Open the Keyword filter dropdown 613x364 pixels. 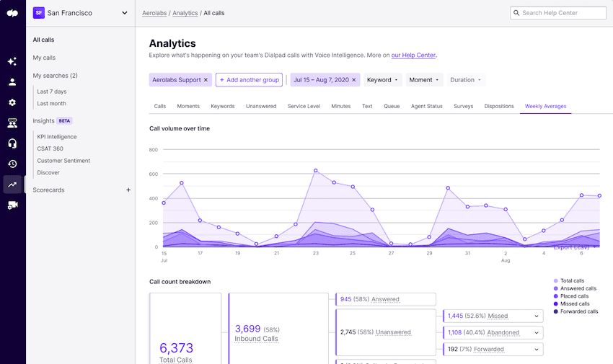(382, 80)
